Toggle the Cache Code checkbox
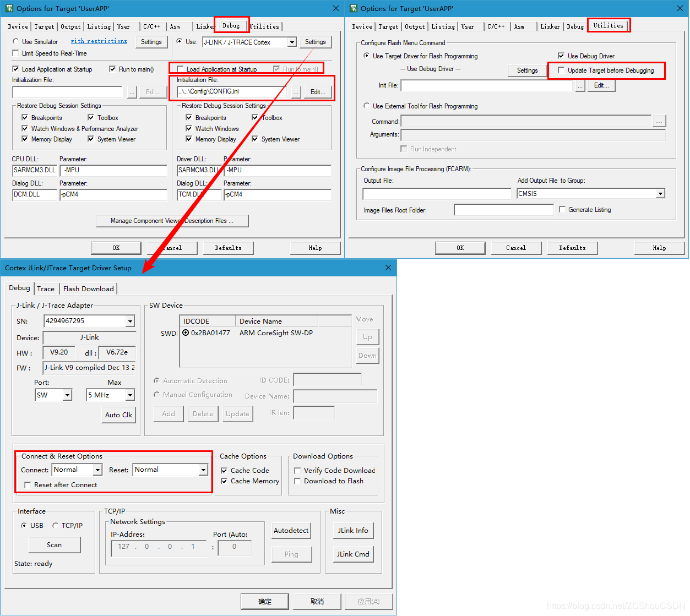This screenshot has width=690, height=616. (x=224, y=471)
